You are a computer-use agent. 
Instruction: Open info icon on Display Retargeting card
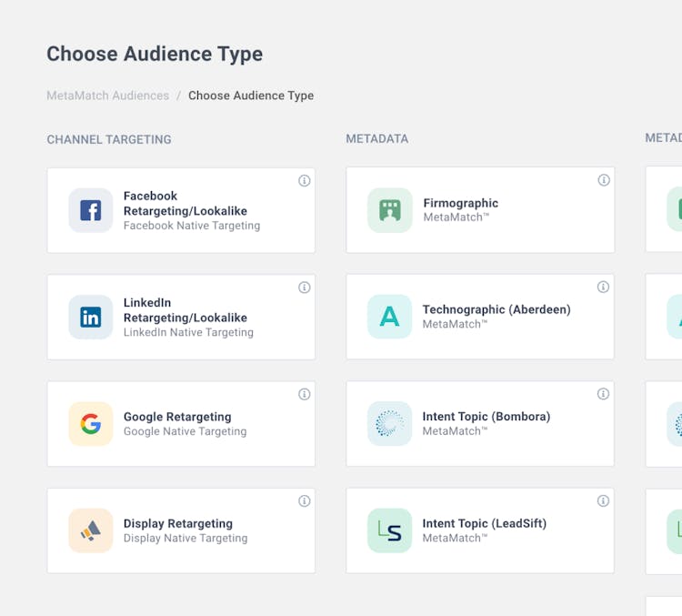click(x=305, y=501)
